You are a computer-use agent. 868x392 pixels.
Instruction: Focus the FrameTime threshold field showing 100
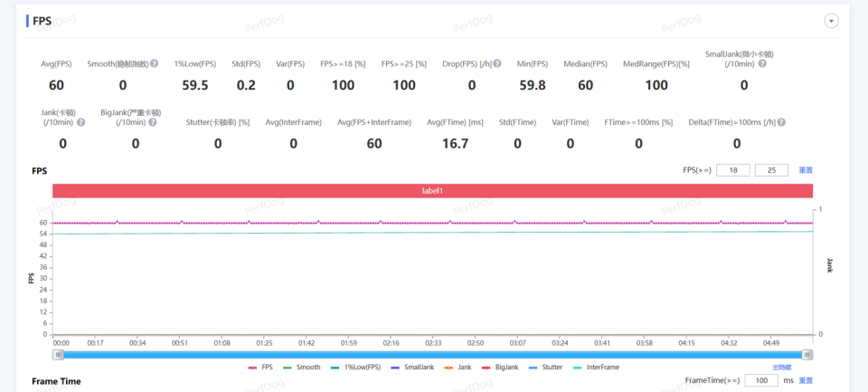tap(761, 380)
